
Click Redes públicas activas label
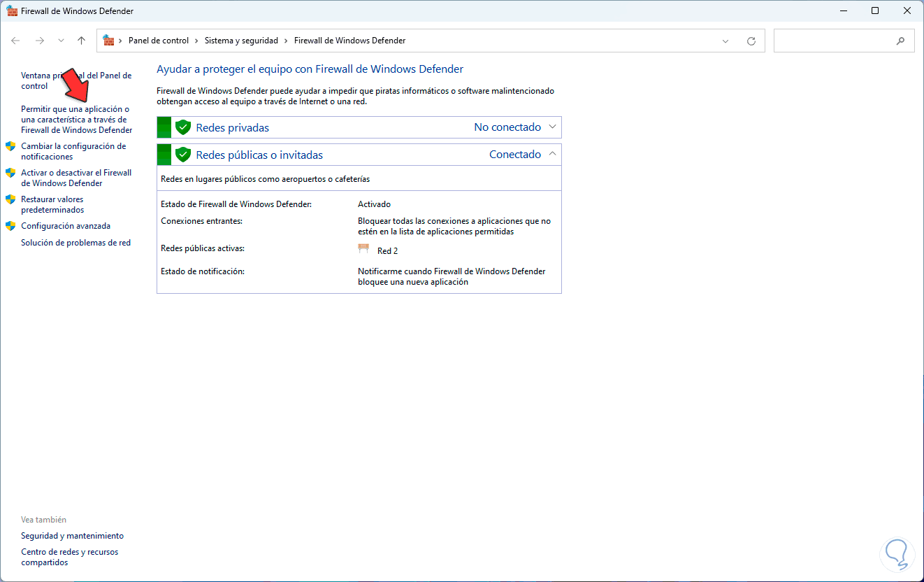tap(203, 248)
